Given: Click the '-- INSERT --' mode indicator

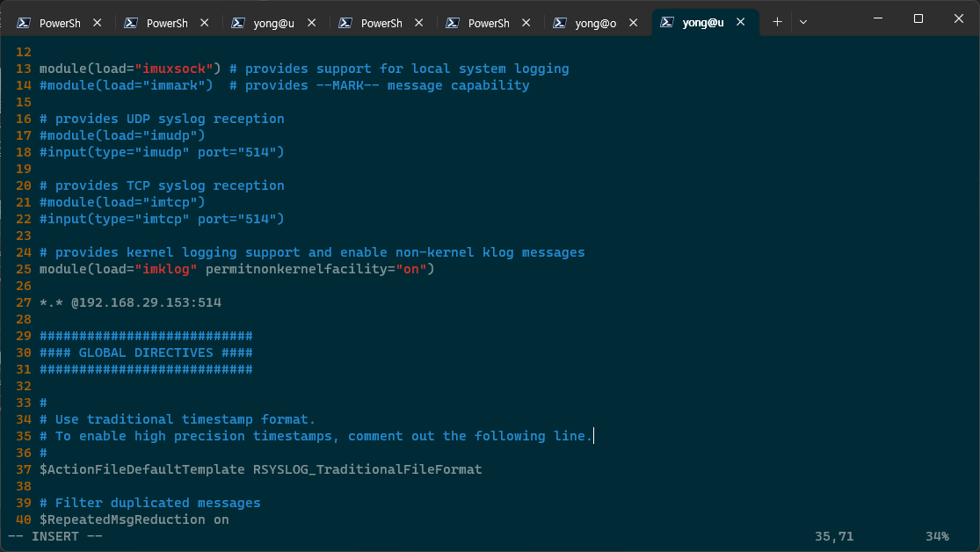Looking at the screenshot, I should coord(55,536).
